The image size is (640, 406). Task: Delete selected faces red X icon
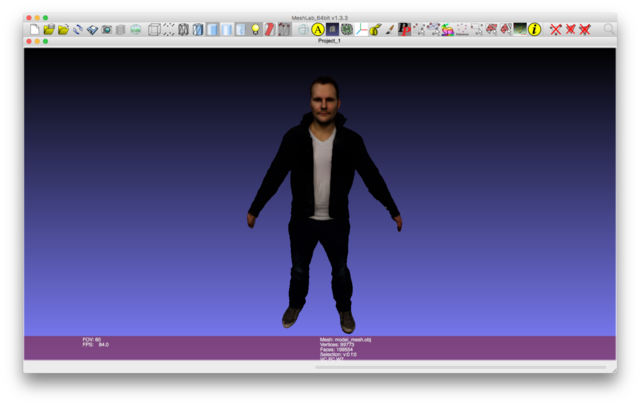tap(570, 29)
